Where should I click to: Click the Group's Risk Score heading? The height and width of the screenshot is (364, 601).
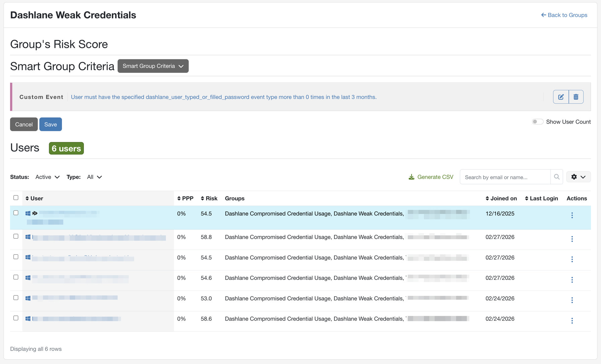pyautogui.click(x=59, y=44)
